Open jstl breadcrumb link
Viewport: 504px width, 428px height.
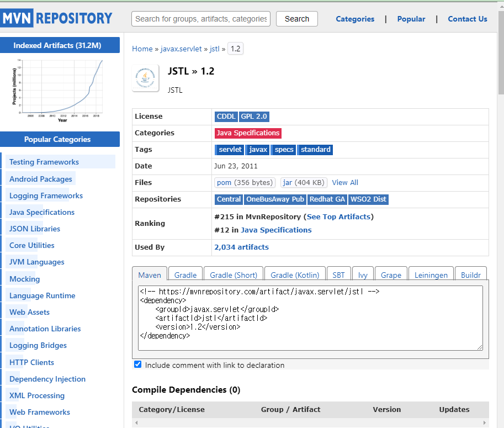(214, 49)
